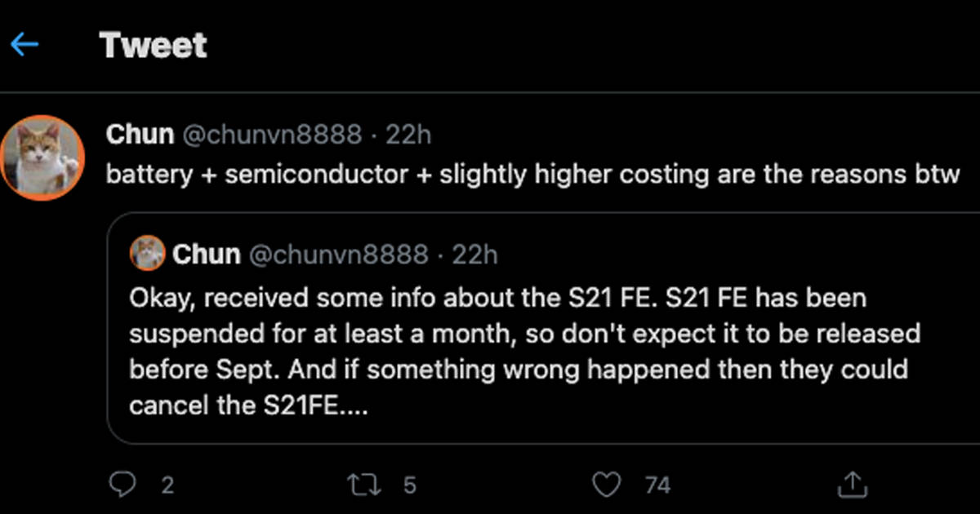Image resolution: width=980 pixels, height=514 pixels.
Task: Click the 'battery + semiconductor' tweet text
Action: 532,175
